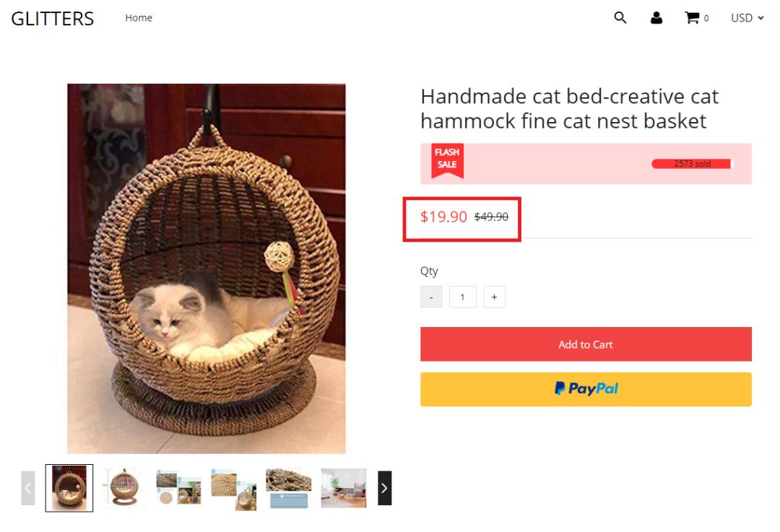Screen dimensions: 780x532
Task: Select the last thumbnail showing living room
Action: pyautogui.click(x=343, y=488)
